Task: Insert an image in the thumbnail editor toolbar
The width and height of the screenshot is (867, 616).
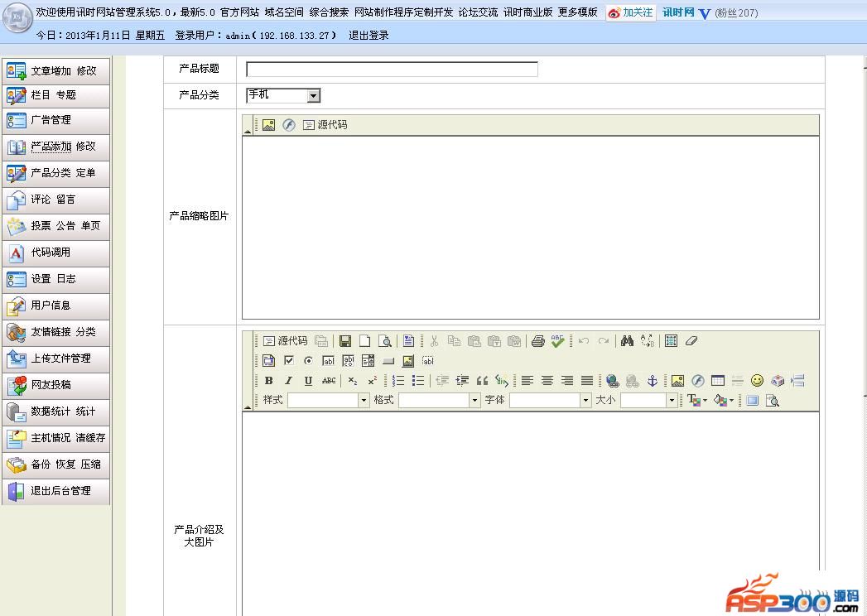Action: 268,125
